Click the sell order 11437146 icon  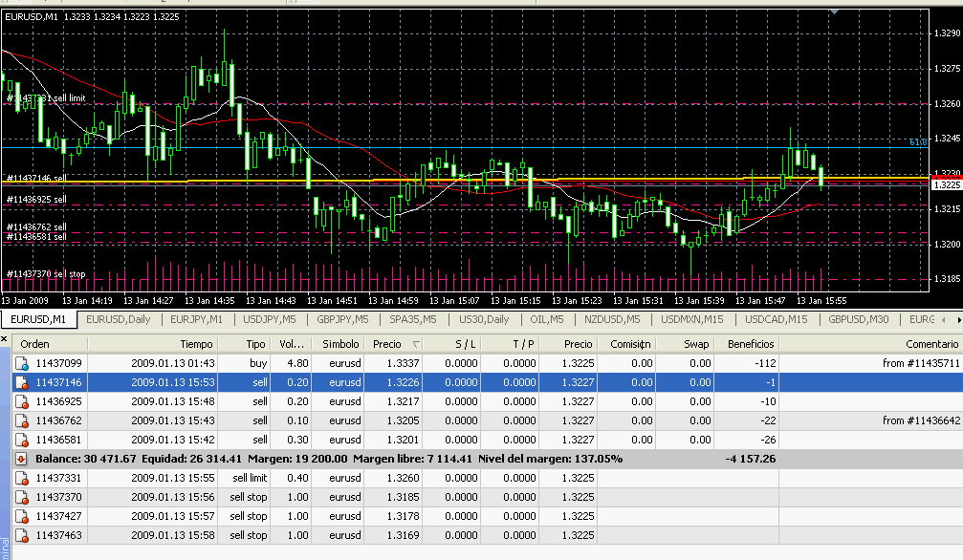(21, 383)
